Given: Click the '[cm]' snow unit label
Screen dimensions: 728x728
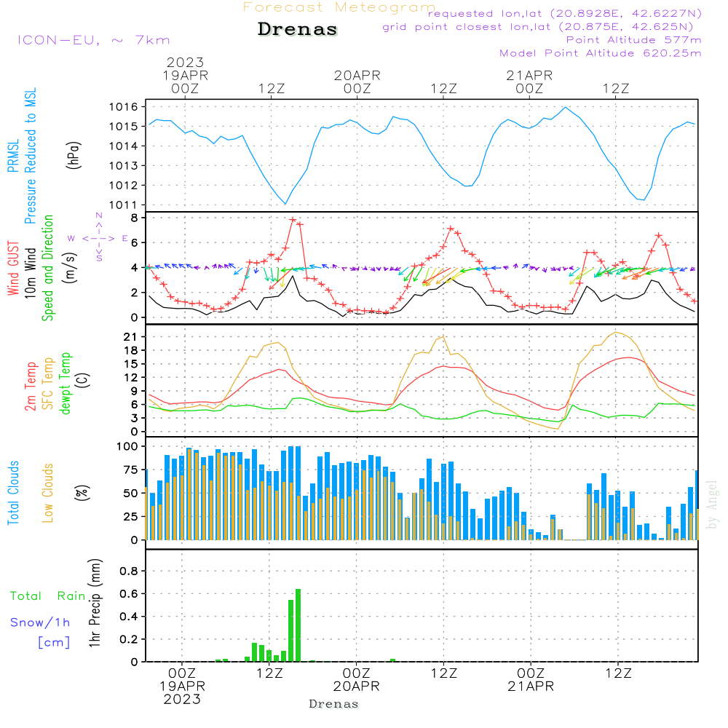Looking at the screenshot, I should (x=55, y=643).
